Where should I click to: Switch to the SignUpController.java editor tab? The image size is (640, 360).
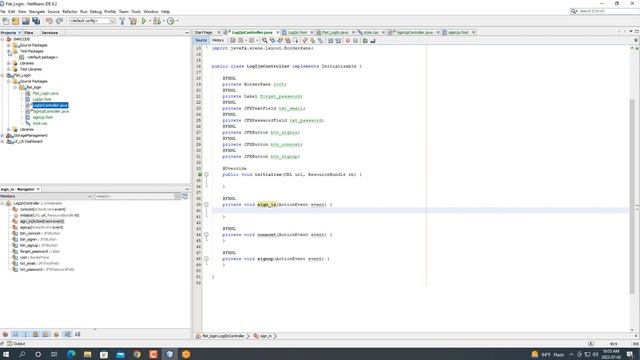(x=414, y=32)
